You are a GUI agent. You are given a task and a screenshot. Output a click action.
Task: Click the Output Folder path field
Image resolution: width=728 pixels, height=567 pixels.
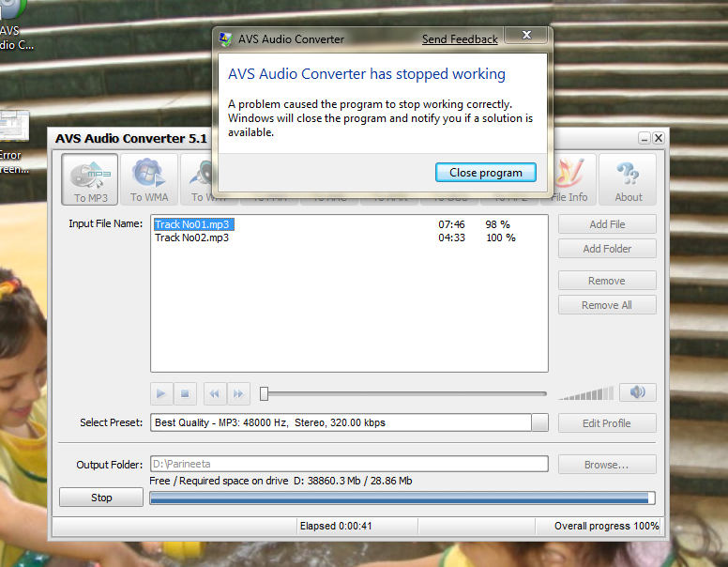349,464
